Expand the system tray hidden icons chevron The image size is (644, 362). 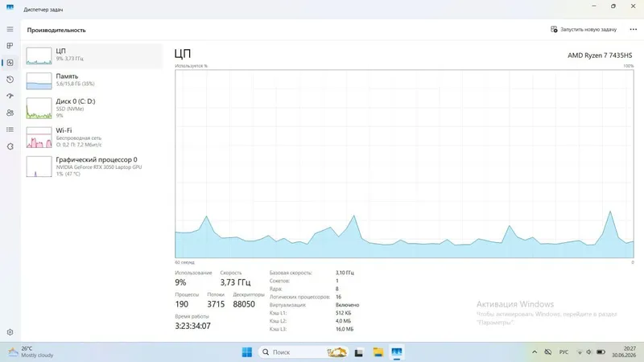pos(535,352)
